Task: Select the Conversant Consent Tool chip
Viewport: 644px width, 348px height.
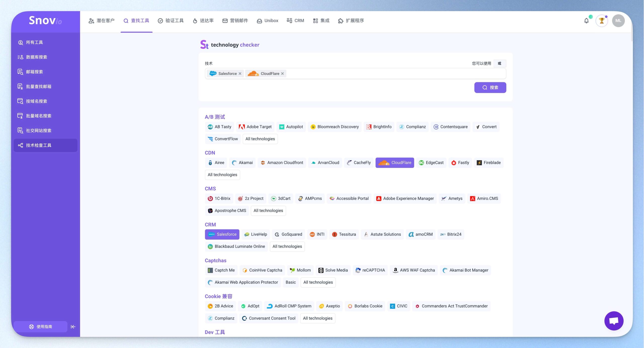Action: click(x=269, y=318)
